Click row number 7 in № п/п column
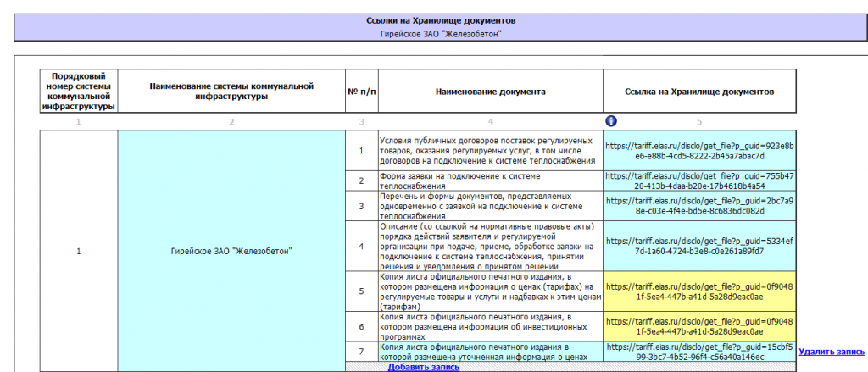 pyautogui.click(x=361, y=352)
